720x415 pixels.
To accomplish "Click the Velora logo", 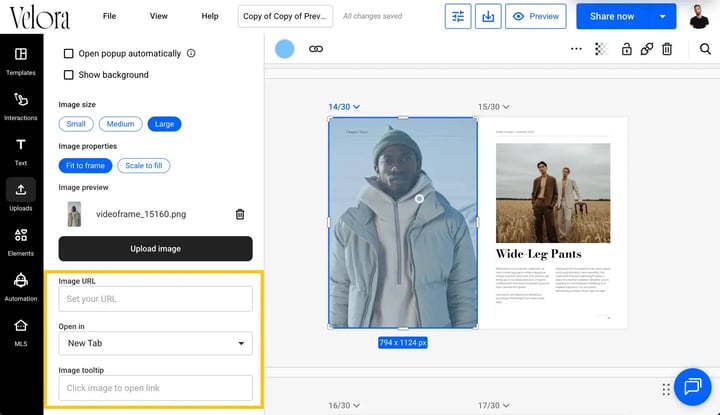I will click(40, 17).
